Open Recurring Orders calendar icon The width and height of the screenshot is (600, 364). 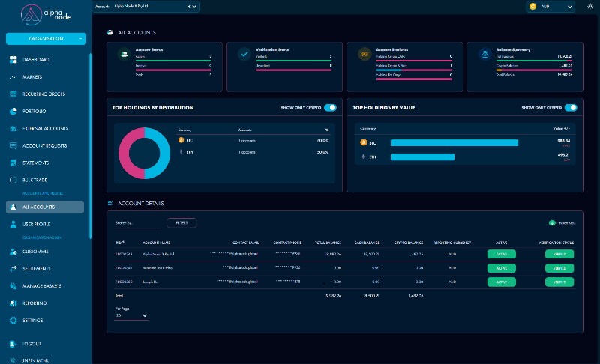[x=13, y=94]
